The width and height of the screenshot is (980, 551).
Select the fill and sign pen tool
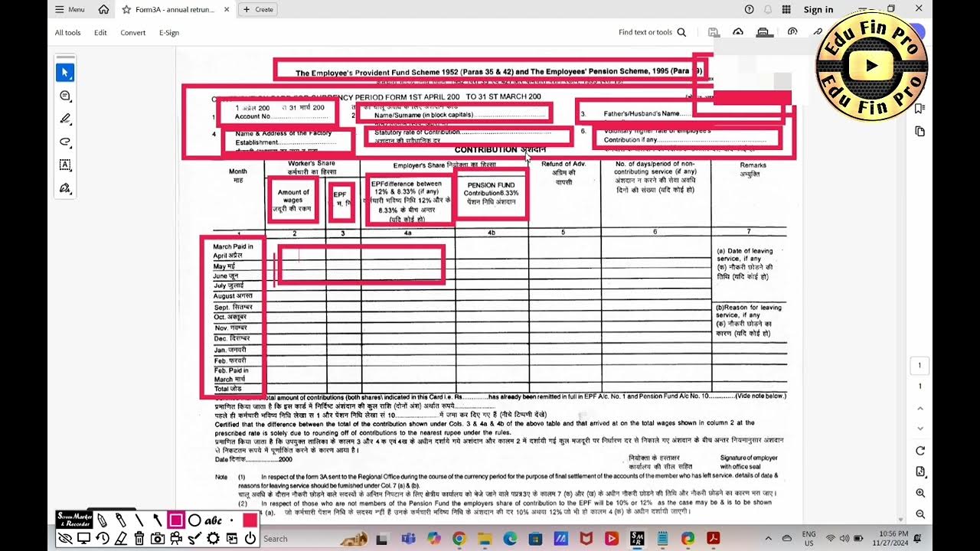coord(65,187)
